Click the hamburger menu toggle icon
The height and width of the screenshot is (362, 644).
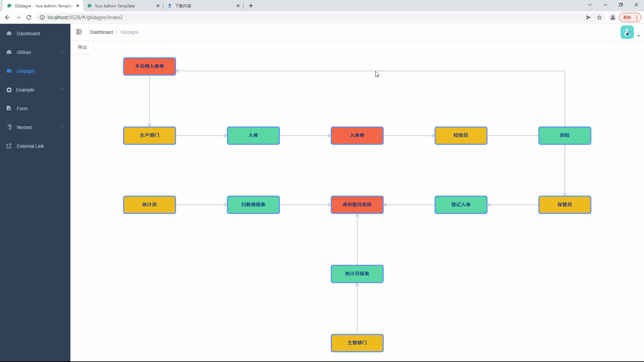tap(79, 32)
